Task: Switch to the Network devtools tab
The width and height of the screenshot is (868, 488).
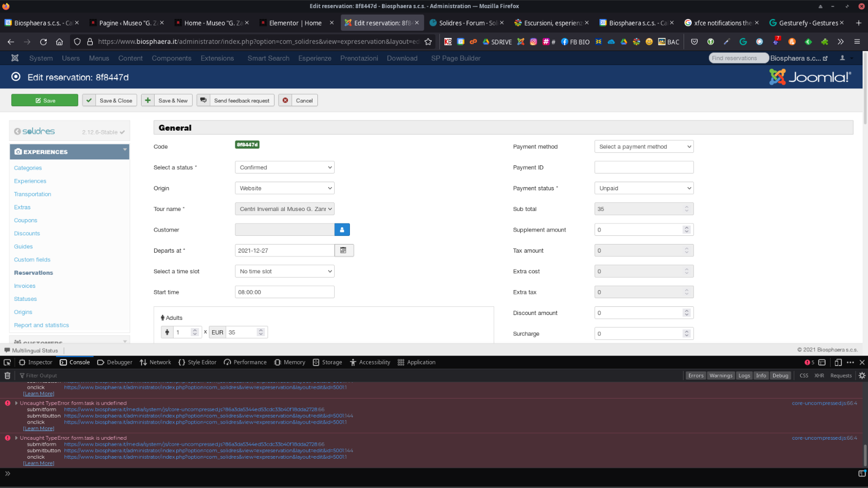Action: pyautogui.click(x=155, y=362)
